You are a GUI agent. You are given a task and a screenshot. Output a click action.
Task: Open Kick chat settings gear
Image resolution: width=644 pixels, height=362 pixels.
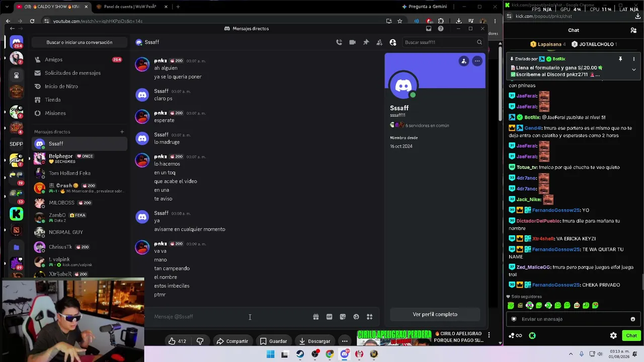pos(613,335)
